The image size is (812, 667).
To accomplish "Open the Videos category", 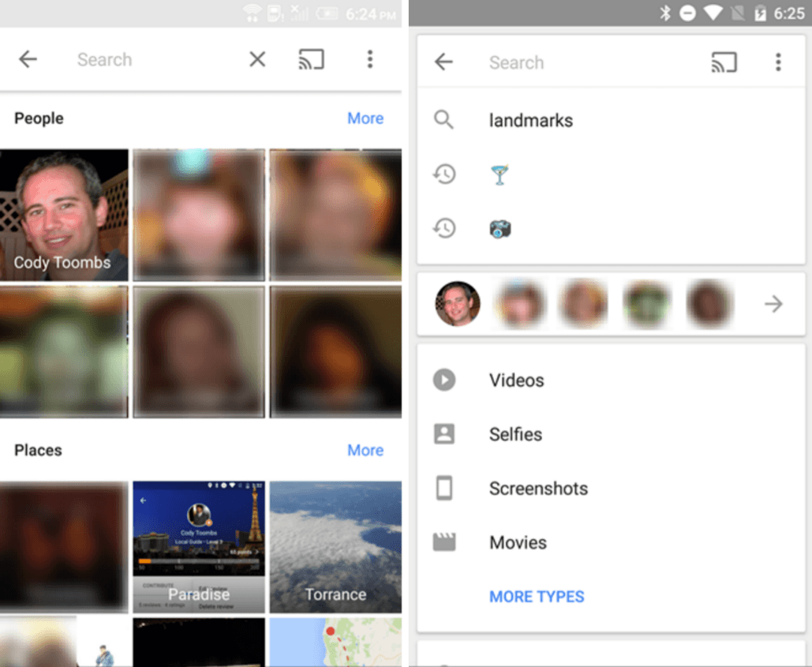I will click(516, 380).
